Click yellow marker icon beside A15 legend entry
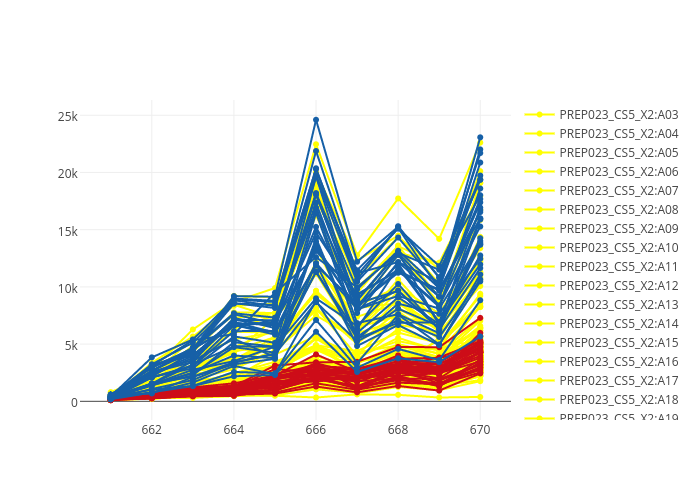700x500 pixels. tap(540, 343)
